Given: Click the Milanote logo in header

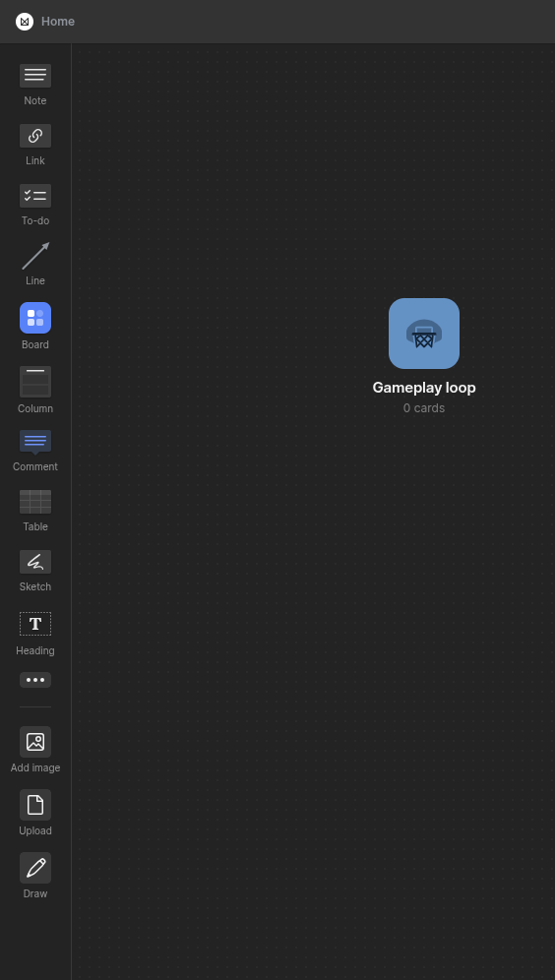Looking at the screenshot, I should tap(25, 22).
